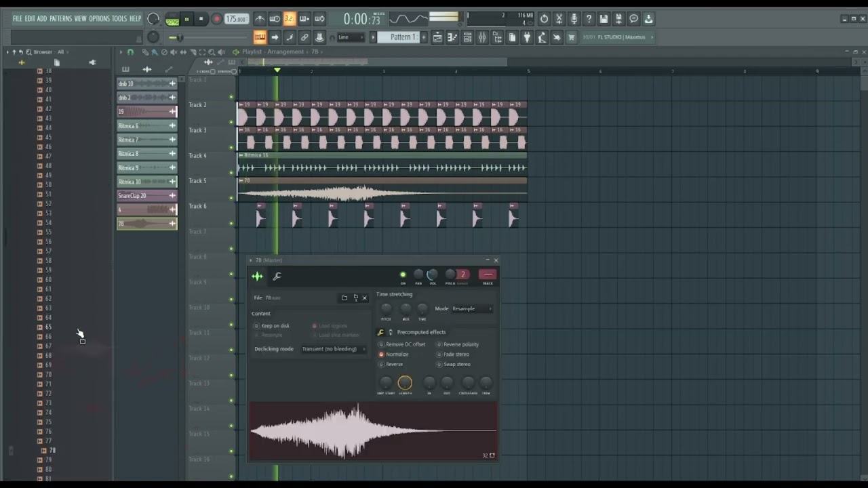Open the OPTIONS menu

tap(99, 18)
